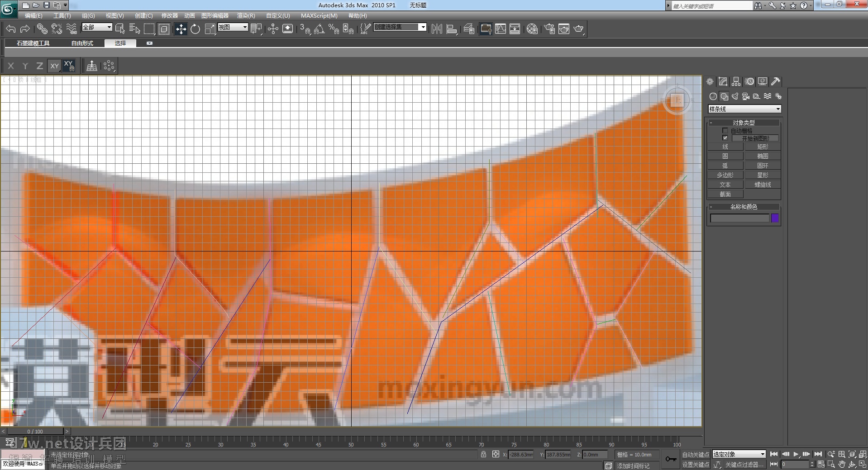Toggle 3D Snaps on main toolbar
Screen dimensions: 868x470
click(305, 29)
